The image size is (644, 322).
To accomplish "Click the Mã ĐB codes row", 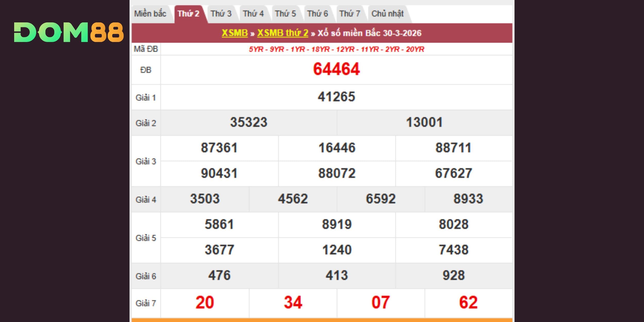I will [336, 49].
